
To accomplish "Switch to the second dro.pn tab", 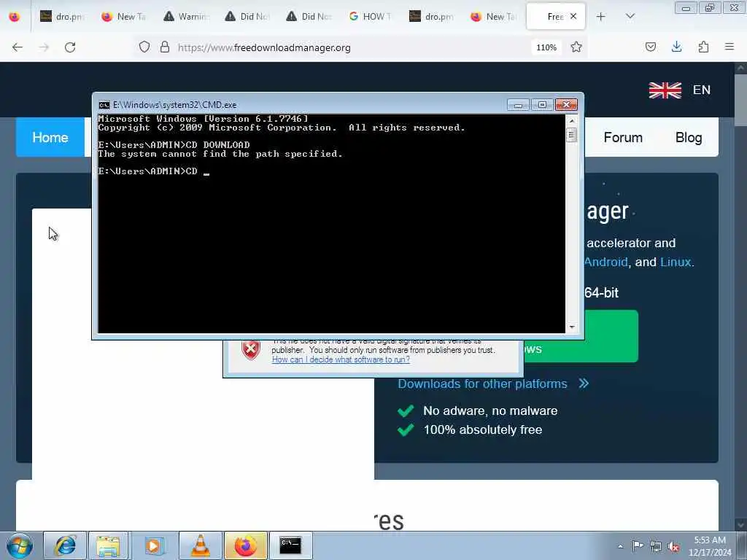I will pos(431,17).
